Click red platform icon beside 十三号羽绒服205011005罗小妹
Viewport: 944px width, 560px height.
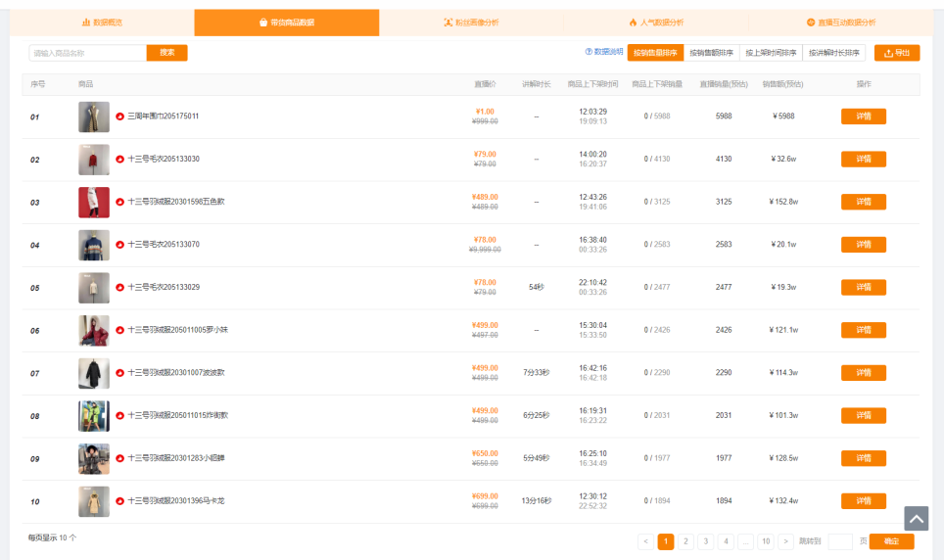pyautogui.click(x=119, y=331)
